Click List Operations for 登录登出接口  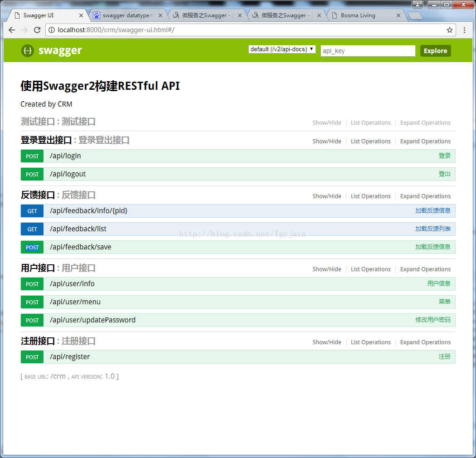pyautogui.click(x=371, y=141)
